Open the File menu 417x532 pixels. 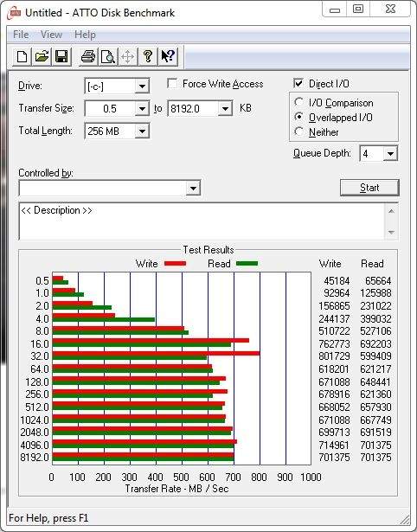click(21, 35)
